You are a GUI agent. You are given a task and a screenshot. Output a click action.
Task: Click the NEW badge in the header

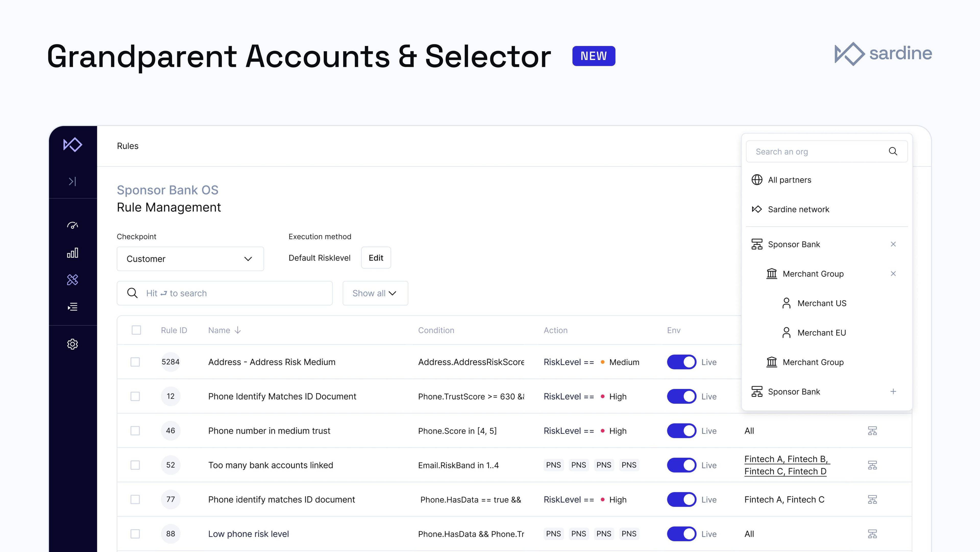[593, 56]
